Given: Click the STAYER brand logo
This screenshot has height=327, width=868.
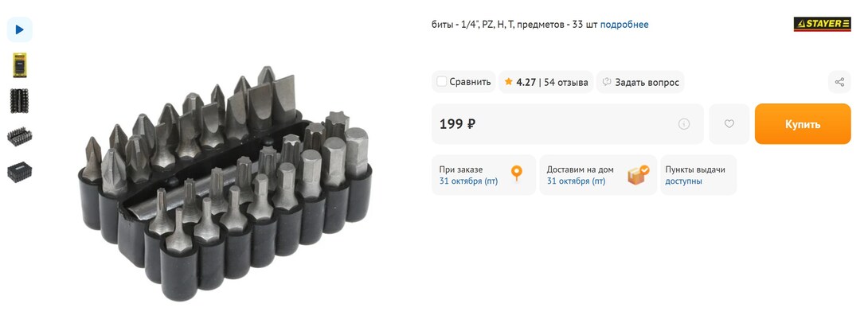Looking at the screenshot, I should [x=822, y=24].
